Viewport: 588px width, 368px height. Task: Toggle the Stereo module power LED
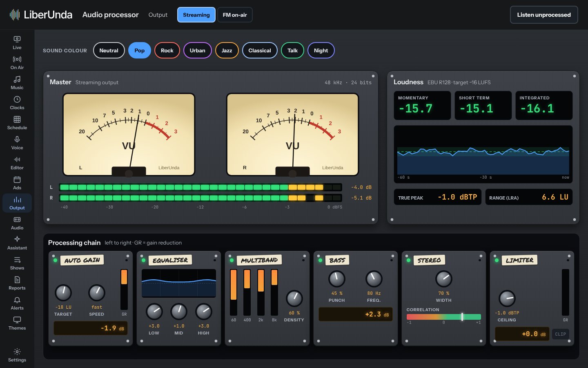(x=408, y=260)
